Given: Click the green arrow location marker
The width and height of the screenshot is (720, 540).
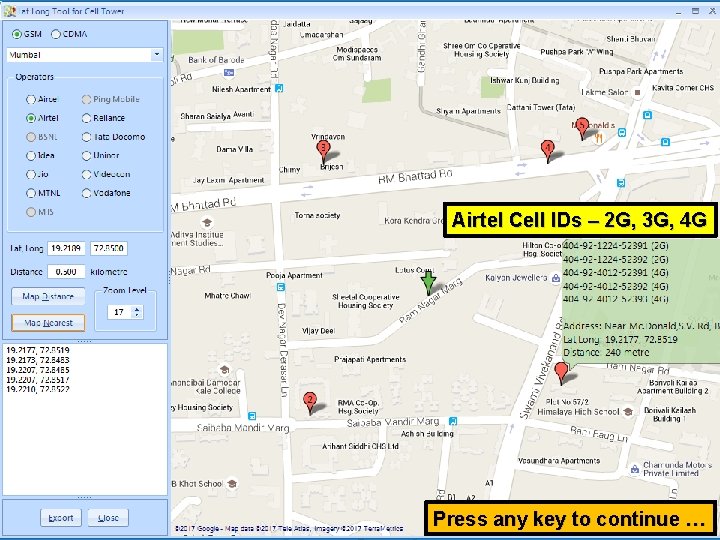Looking at the screenshot, I should click(428, 282).
